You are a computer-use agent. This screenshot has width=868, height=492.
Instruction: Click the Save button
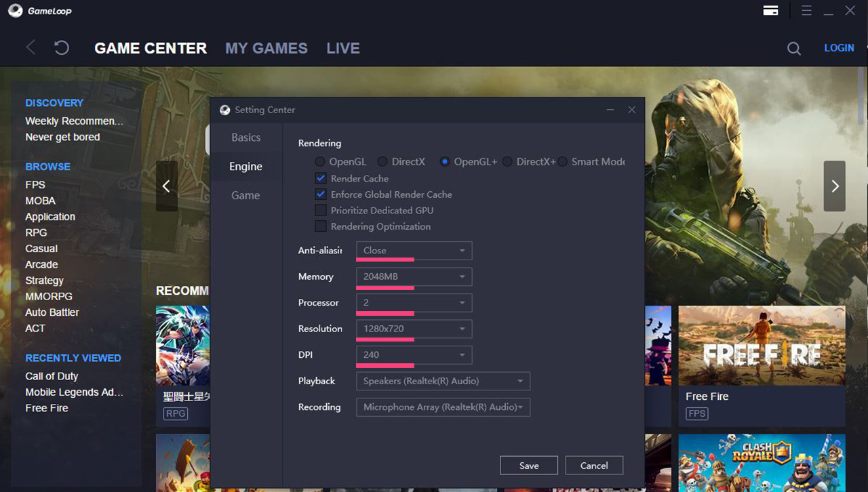tap(529, 466)
